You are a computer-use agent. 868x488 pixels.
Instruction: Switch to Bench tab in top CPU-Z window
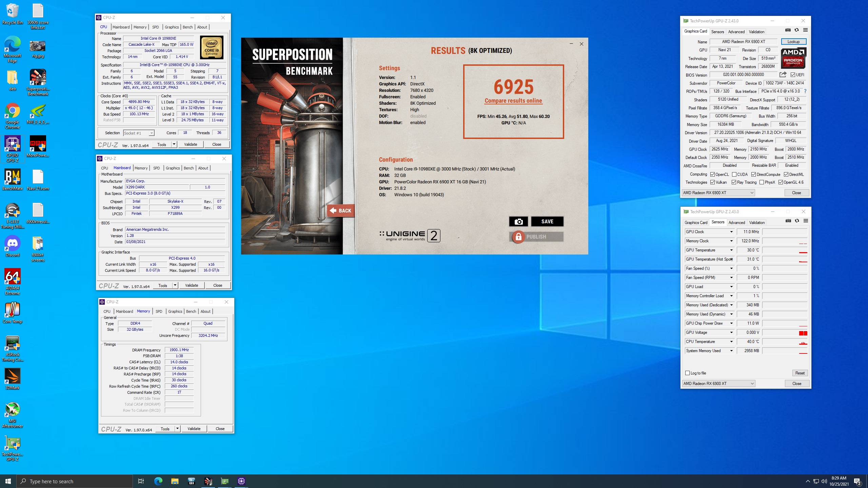click(x=188, y=27)
